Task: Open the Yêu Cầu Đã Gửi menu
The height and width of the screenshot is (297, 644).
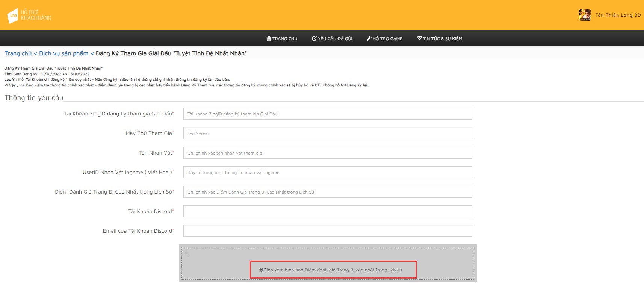Action: point(332,39)
